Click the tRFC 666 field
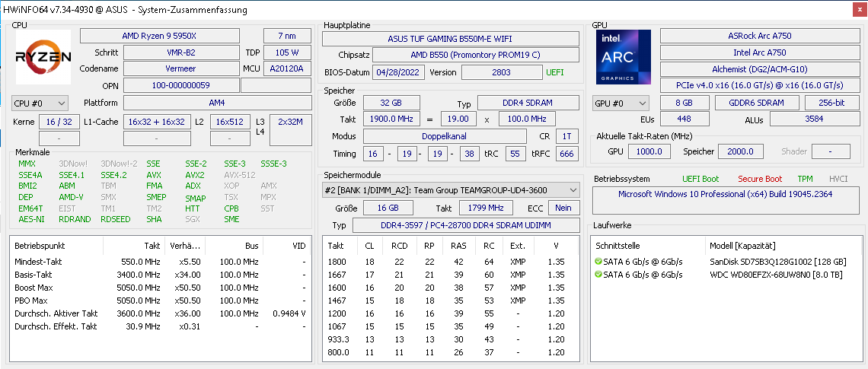Screen dimensions: 868x369 (566, 154)
